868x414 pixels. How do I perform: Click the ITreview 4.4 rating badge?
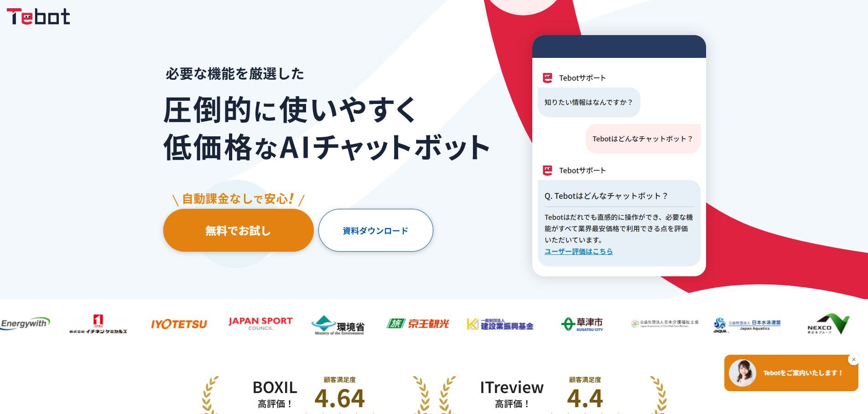(541, 395)
